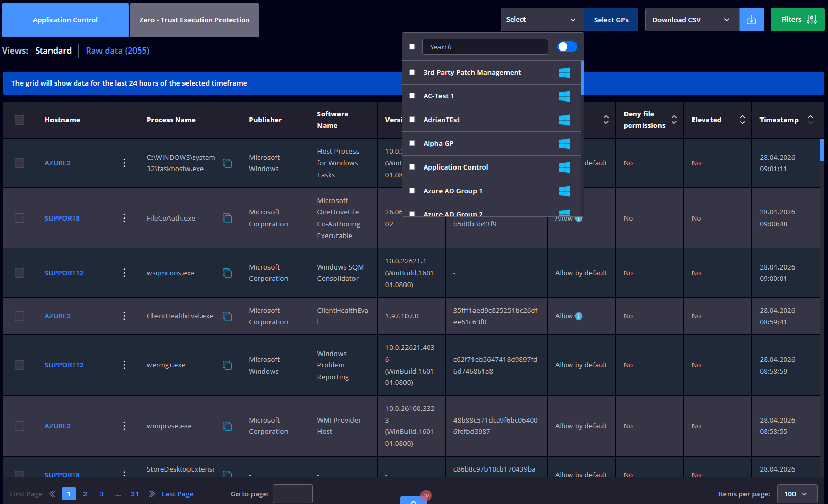Click Windows icon next to Azure AD Group 1
828x504 pixels.
[565, 191]
